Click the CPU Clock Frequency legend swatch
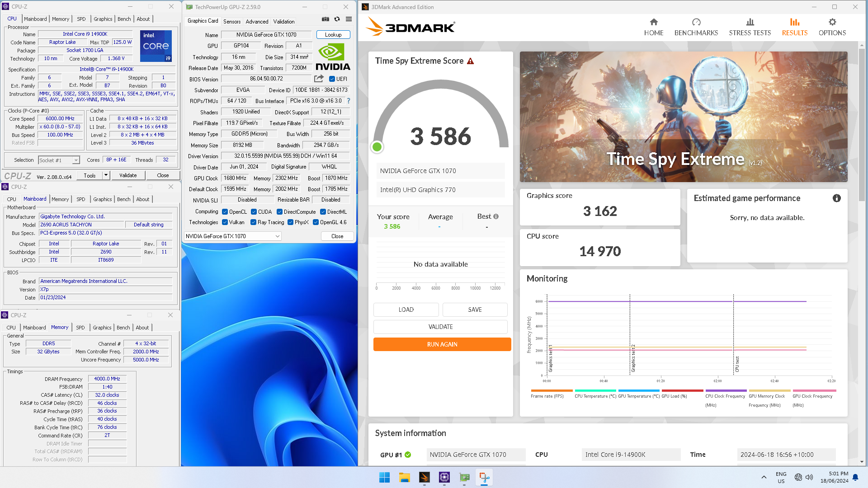 pyautogui.click(x=726, y=390)
